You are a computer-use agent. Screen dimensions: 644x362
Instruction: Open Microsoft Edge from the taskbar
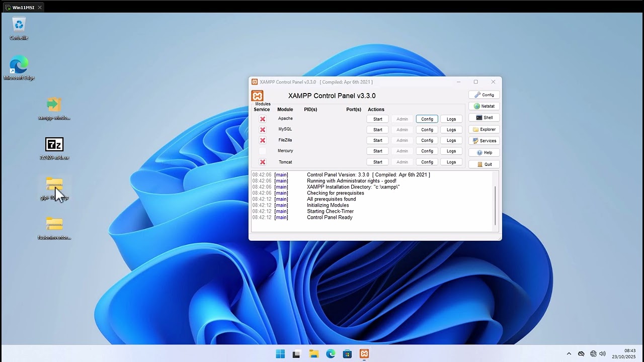(x=331, y=354)
